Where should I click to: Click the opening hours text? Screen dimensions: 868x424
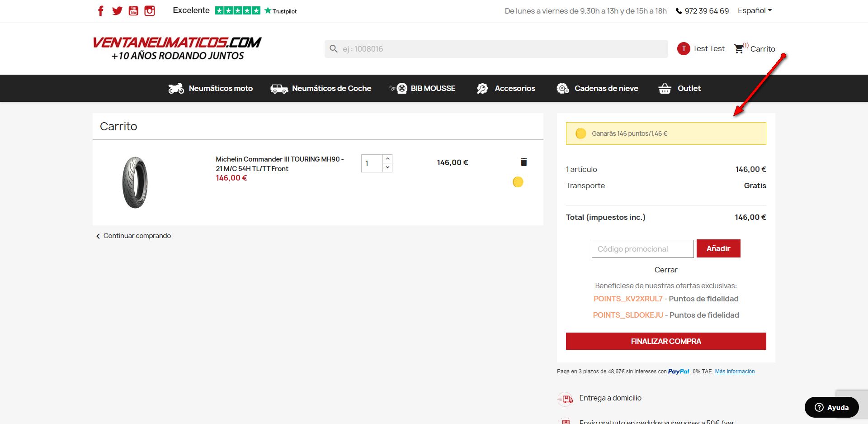tap(585, 11)
